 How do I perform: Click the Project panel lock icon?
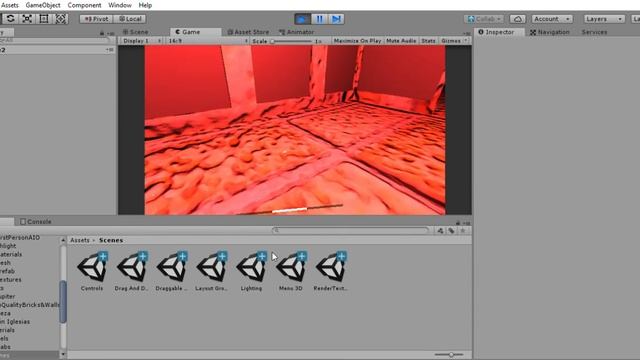tap(458, 223)
